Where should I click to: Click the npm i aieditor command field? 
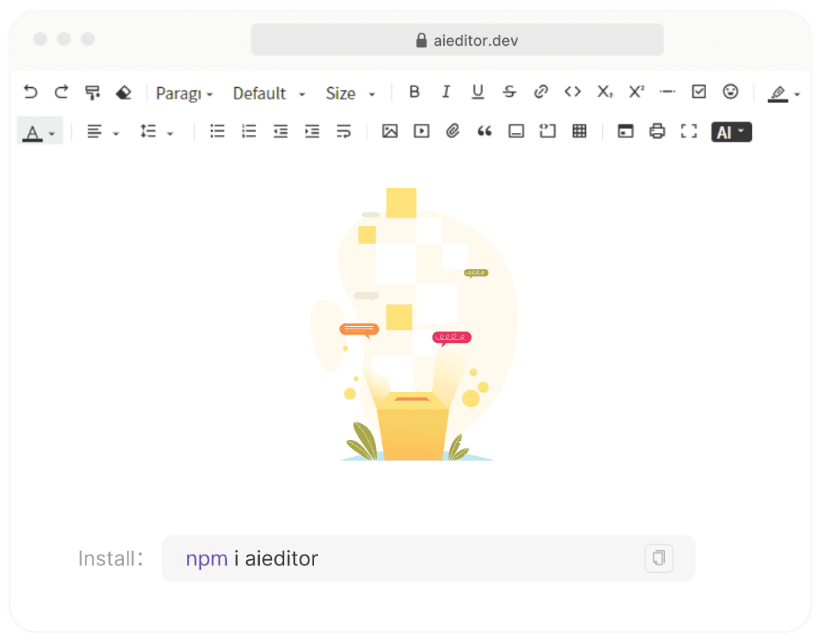coord(428,558)
